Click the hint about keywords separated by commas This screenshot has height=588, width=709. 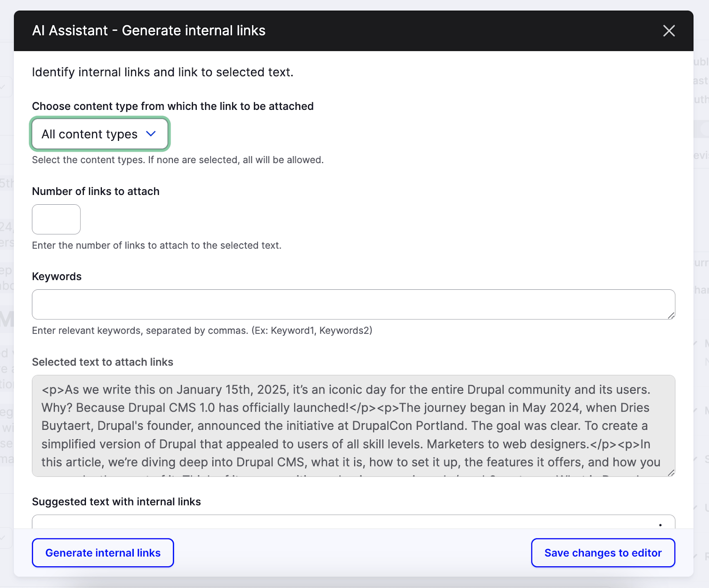coord(202,331)
